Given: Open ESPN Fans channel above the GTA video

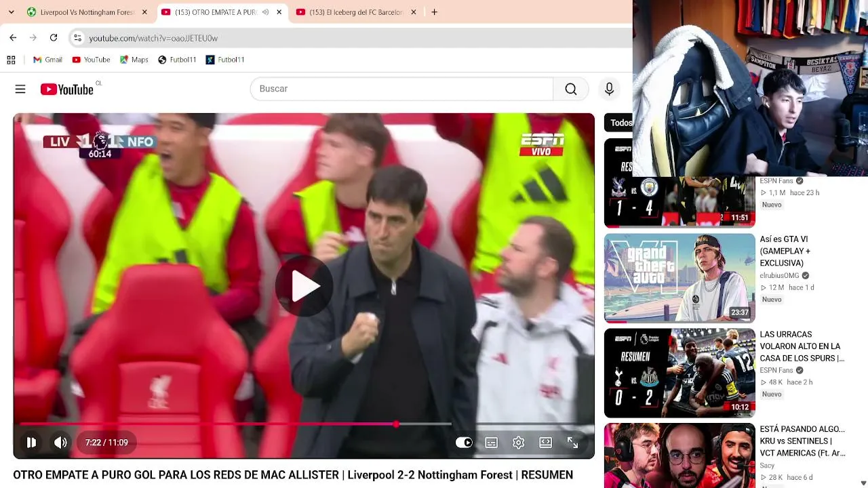Looking at the screenshot, I should pyautogui.click(x=776, y=181).
